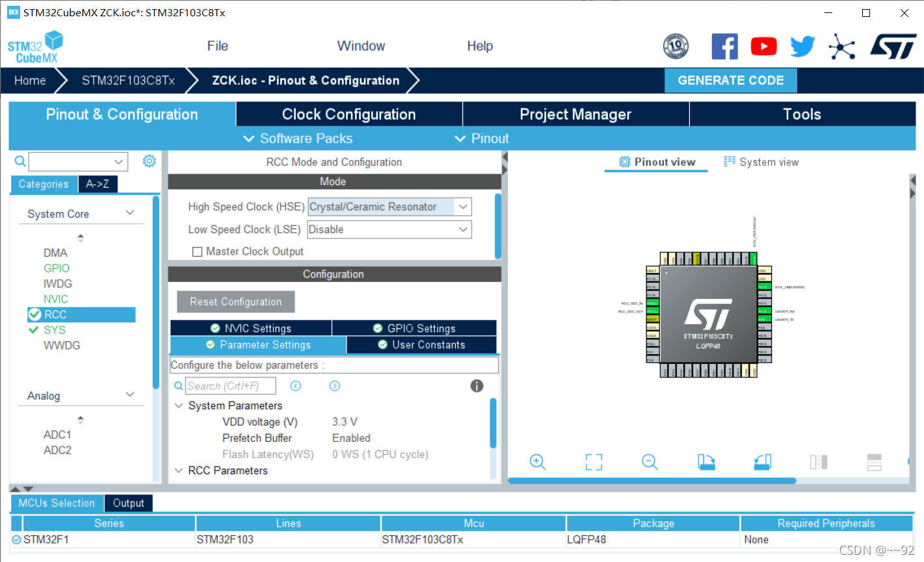Switch to System view
This screenshot has height=562, width=924.
coord(761,162)
